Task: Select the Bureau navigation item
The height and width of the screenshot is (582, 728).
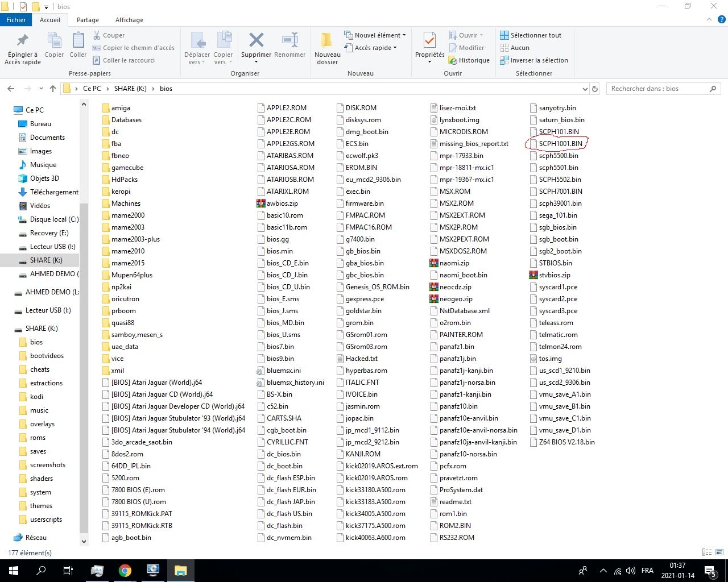Action: (40, 124)
